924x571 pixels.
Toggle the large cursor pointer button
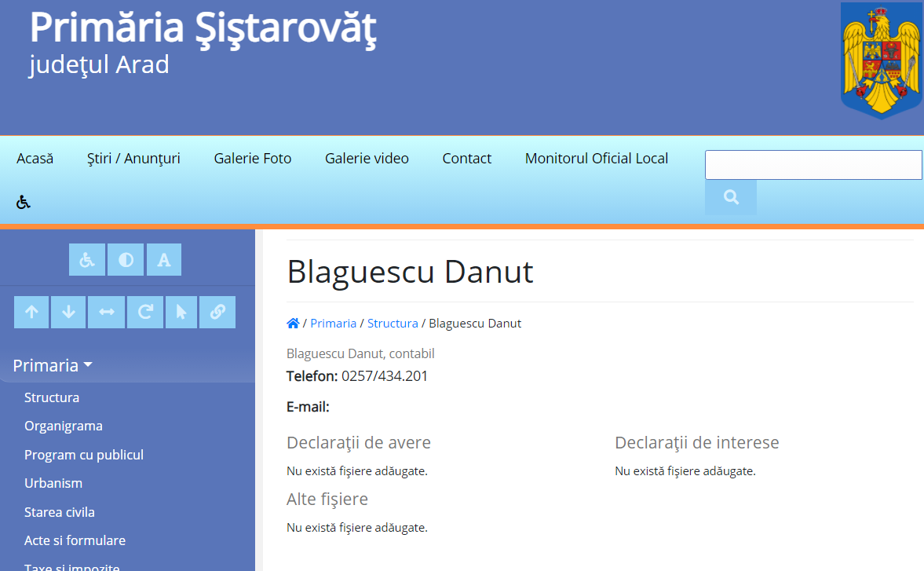click(x=181, y=312)
